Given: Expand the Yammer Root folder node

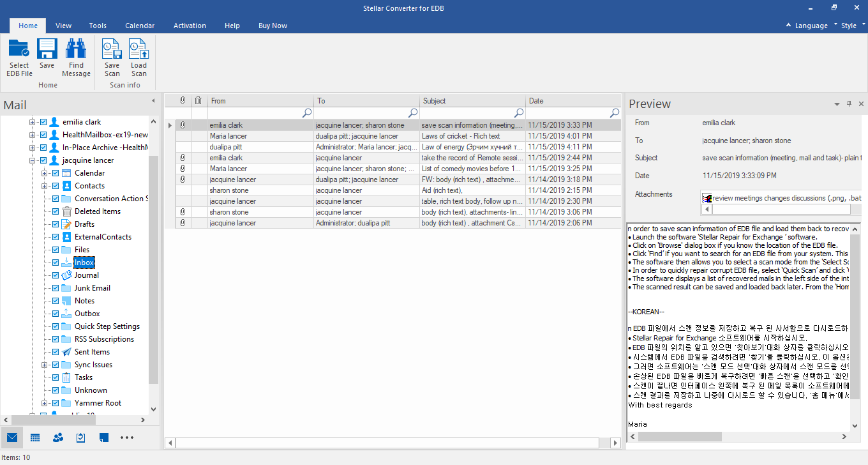Looking at the screenshot, I should [x=44, y=403].
